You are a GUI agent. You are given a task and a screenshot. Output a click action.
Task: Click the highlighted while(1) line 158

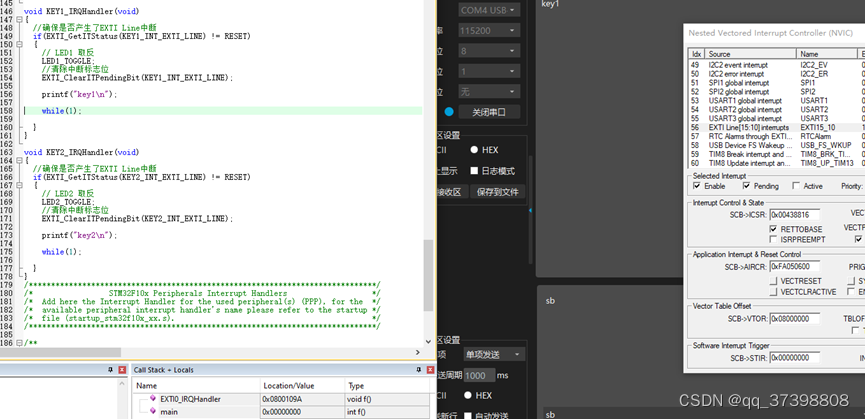[223, 111]
